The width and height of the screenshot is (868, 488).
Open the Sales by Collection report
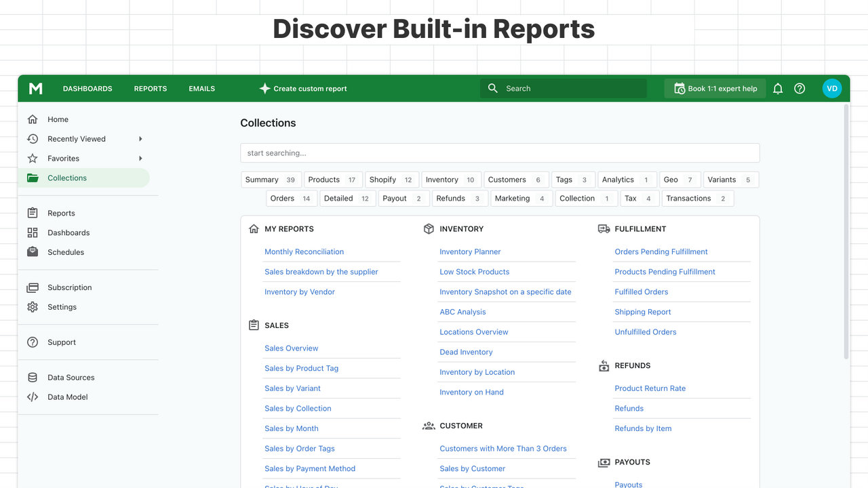click(x=298, y=408)
